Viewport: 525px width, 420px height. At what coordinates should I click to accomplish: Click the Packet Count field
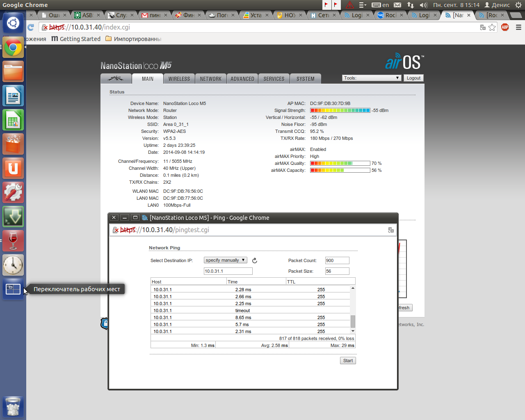click(x=337, y=260)
